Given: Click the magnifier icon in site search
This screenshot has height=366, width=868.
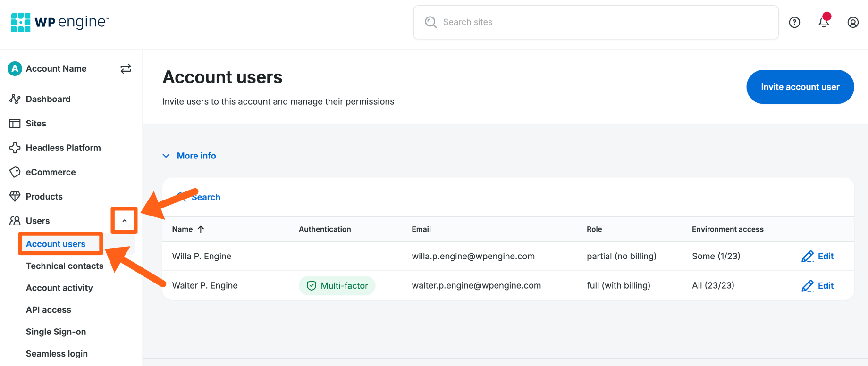Looking at the screenshot, I should pos(430,22).
